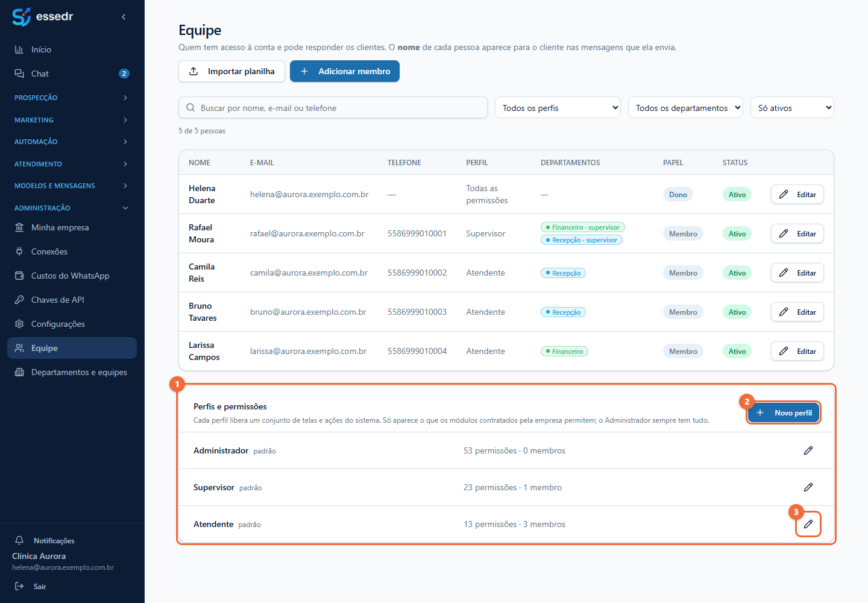Click the Chaves de API key icon
The height and width of the screenshot is (603, 868).
pyautogui.click(x=19, y=300)
